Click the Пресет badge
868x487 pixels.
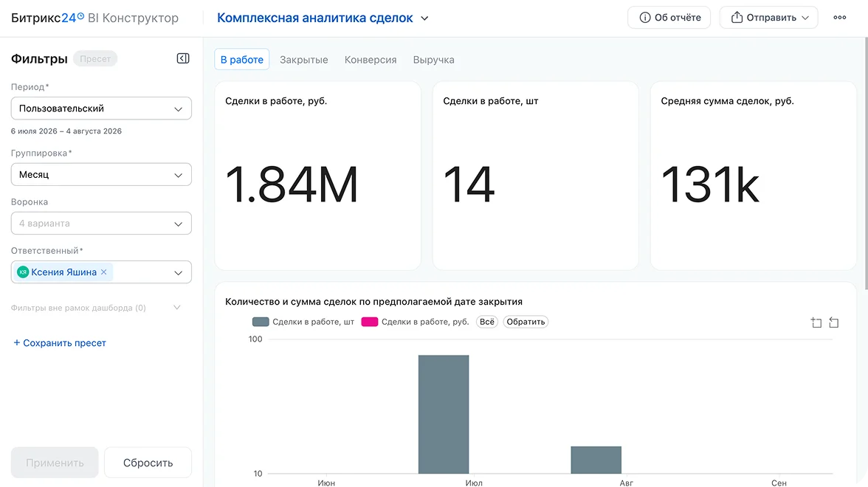tap(95, 59)
